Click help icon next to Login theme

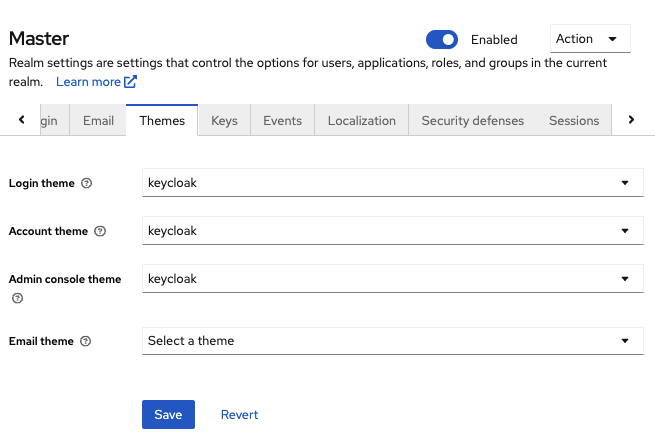[86, 184]
